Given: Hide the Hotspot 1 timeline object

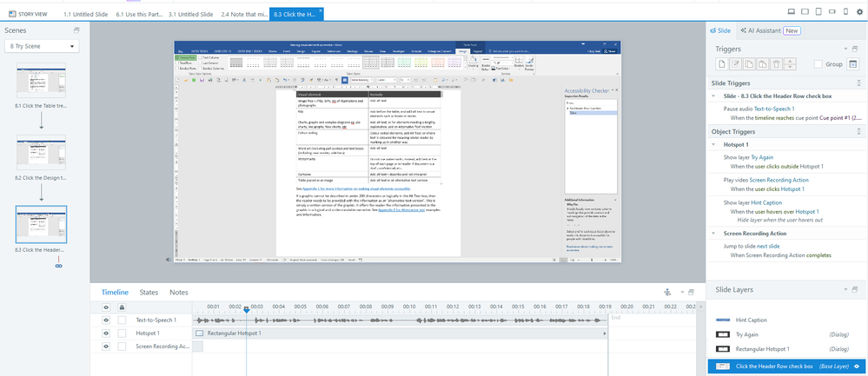Looking at the screenshot, I should [x=105, y=333].
